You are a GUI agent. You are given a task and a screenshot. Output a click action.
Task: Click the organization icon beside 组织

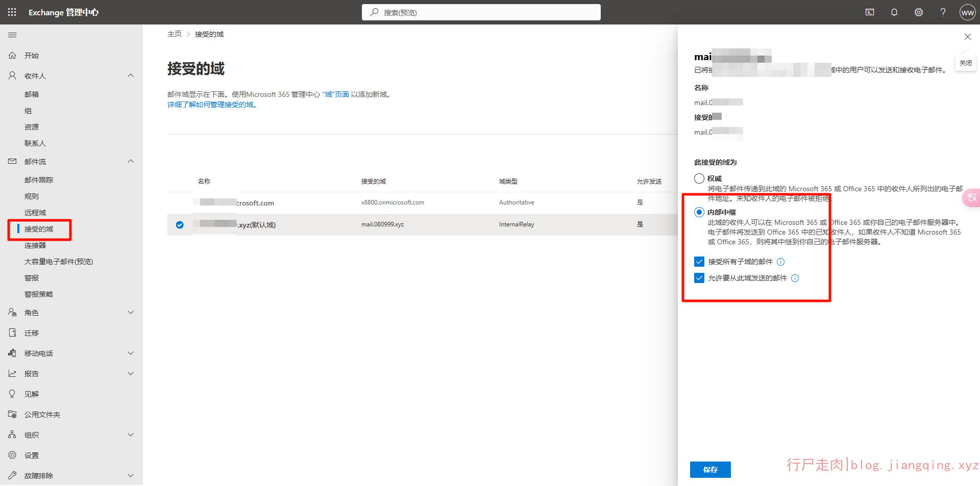(x=12, y=435)
